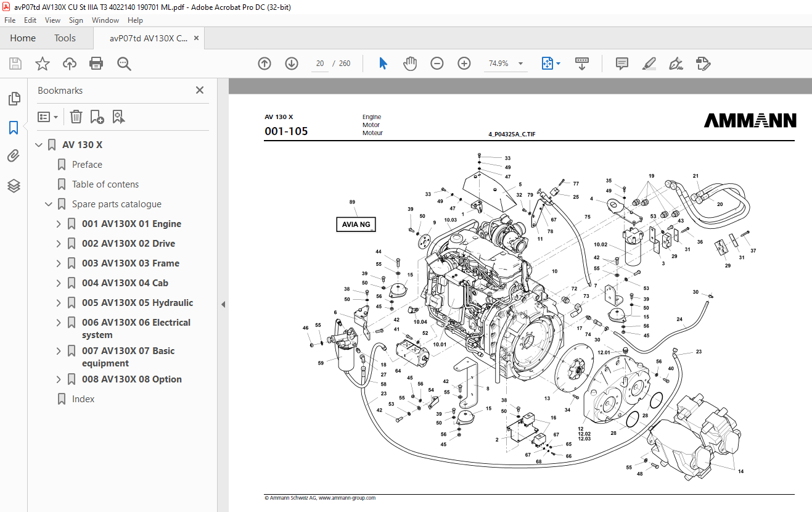Go to the previous page arrow
812x512 pixels.
click(x=265, y=64)
